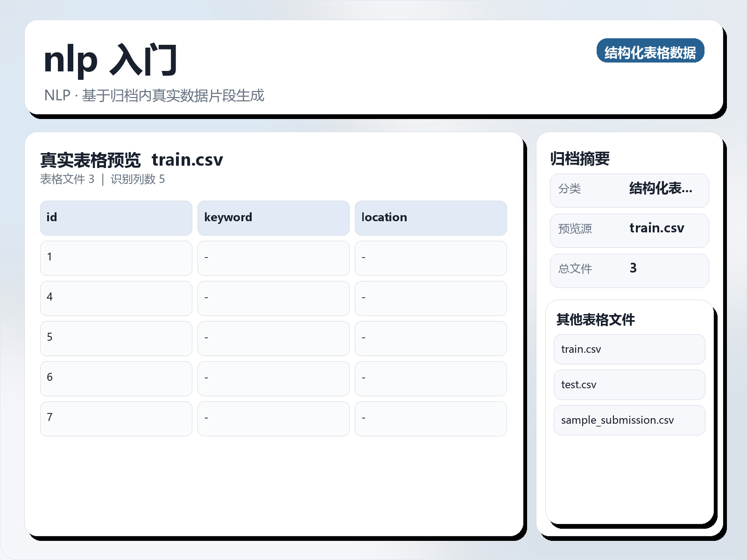Select the id column header
Viewport: 747px width, 560px height.
click(116, 217)
